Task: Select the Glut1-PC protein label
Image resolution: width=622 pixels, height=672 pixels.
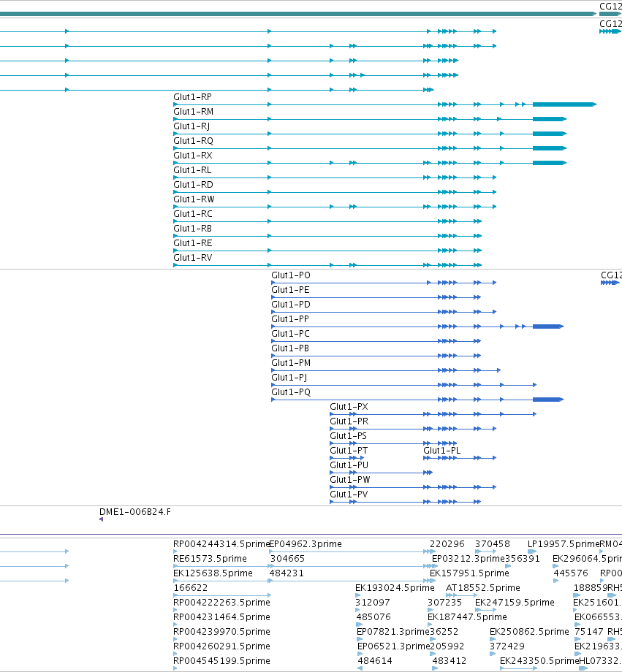Action: (x=290, y=333)
